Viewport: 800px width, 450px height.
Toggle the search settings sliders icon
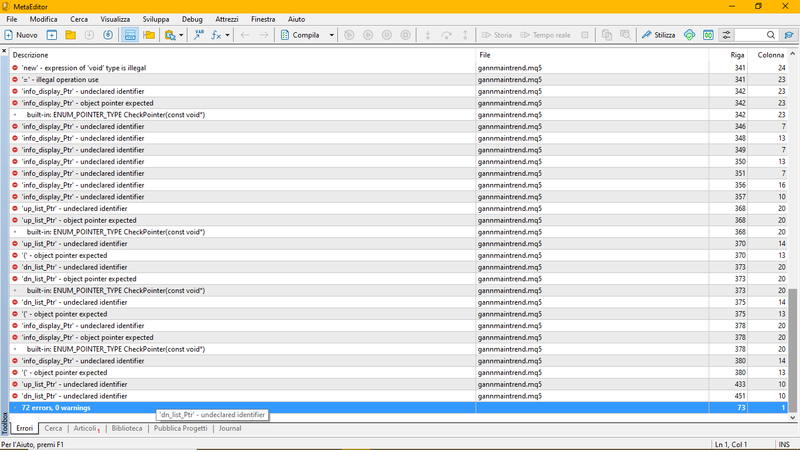coord(726,35)
